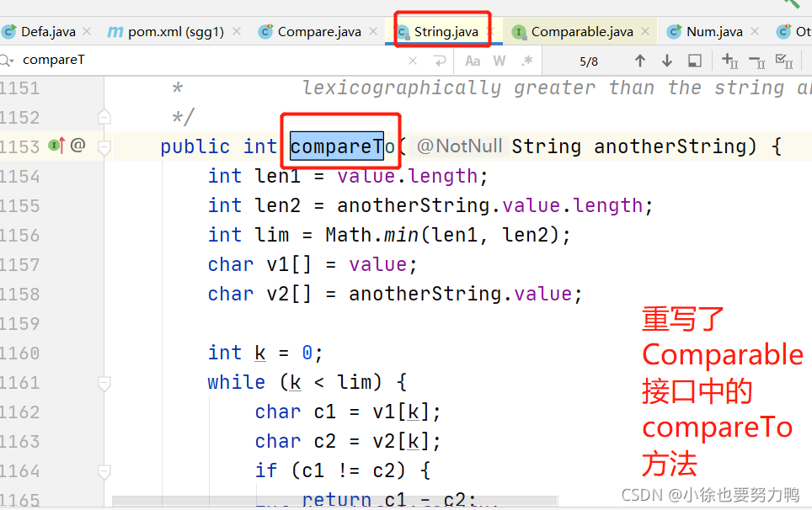Click the 5/8 match counter
The image size is (812, 510).
click(x=588, y=61)
